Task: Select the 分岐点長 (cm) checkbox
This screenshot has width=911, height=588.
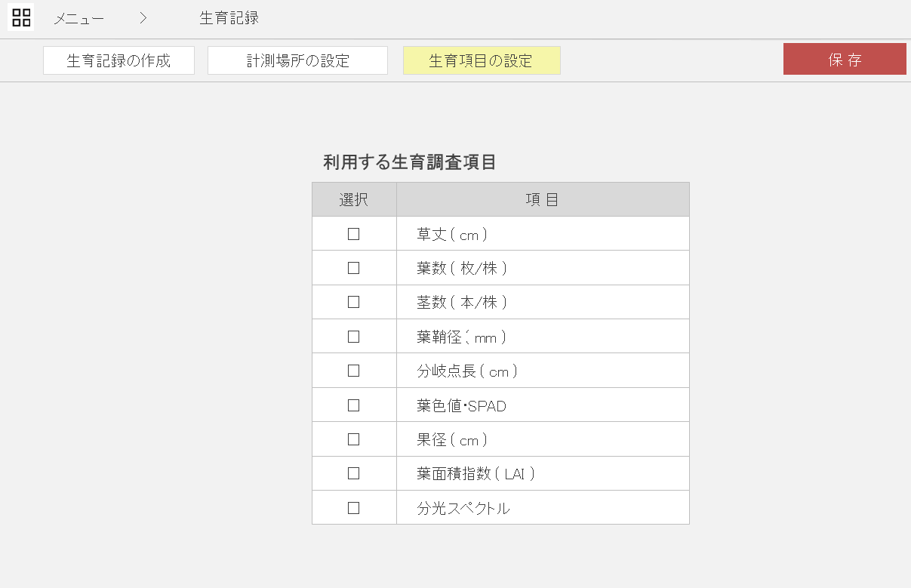Action: coord(353,371)
